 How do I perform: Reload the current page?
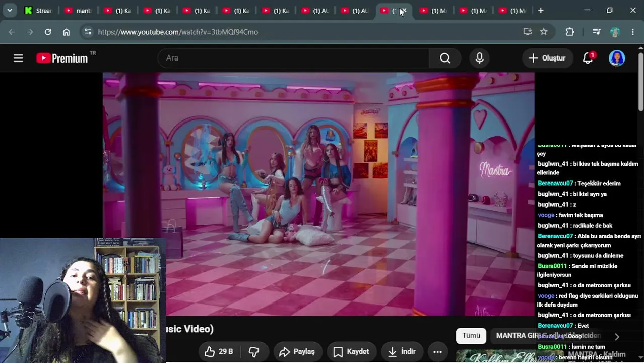[48, 32]
